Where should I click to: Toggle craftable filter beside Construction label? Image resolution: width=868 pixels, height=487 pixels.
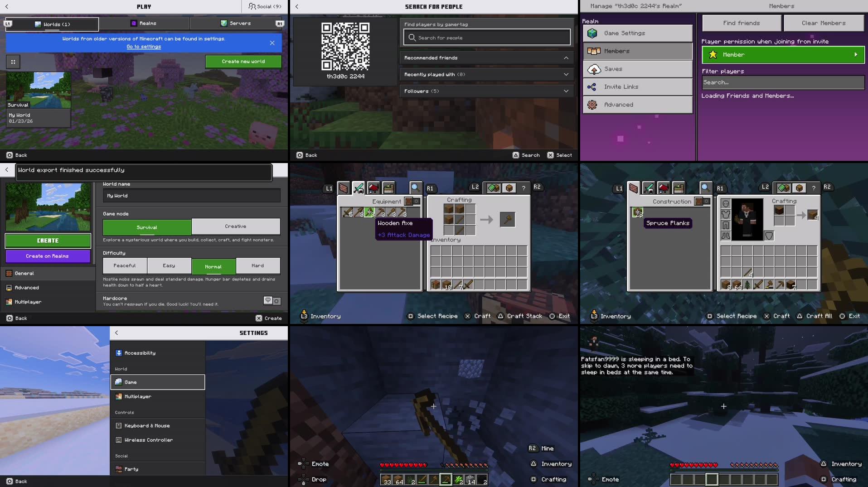coord(702,201)
